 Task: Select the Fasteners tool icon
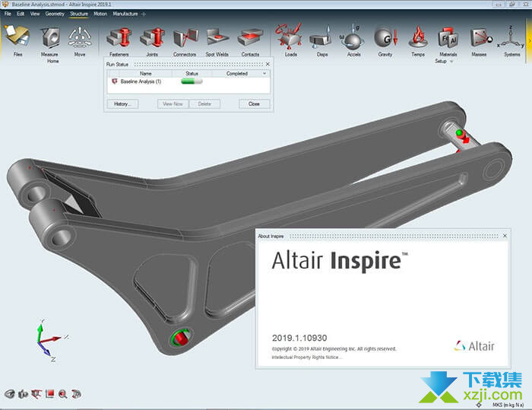[x=119, y=37]
